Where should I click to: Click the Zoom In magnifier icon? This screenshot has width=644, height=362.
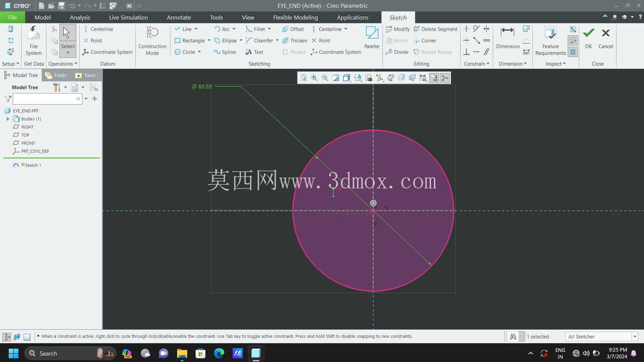[x=314, y=78]
